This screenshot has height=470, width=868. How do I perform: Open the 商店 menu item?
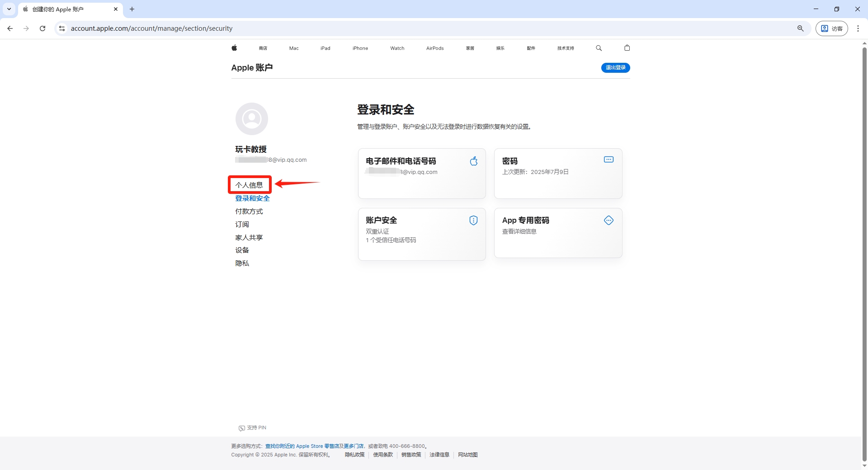pos(263,48)
